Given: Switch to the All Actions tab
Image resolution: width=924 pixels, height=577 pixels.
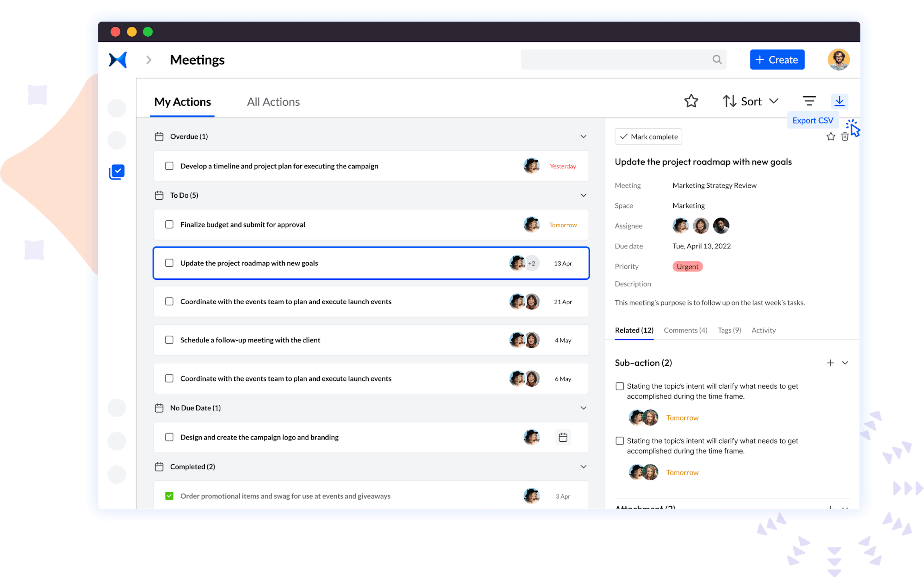Looking at the screenshot, I should coord(273,102).
